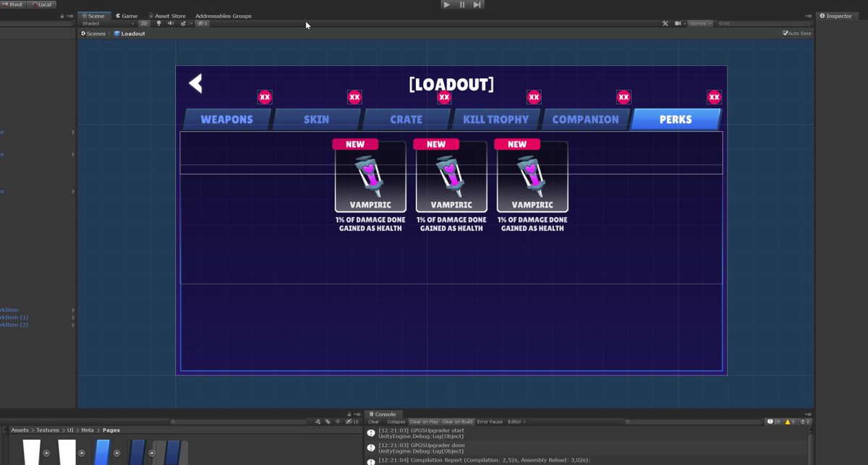
Task: Go back to Scenes breadcrumb
Action: (x=93, y=33)
